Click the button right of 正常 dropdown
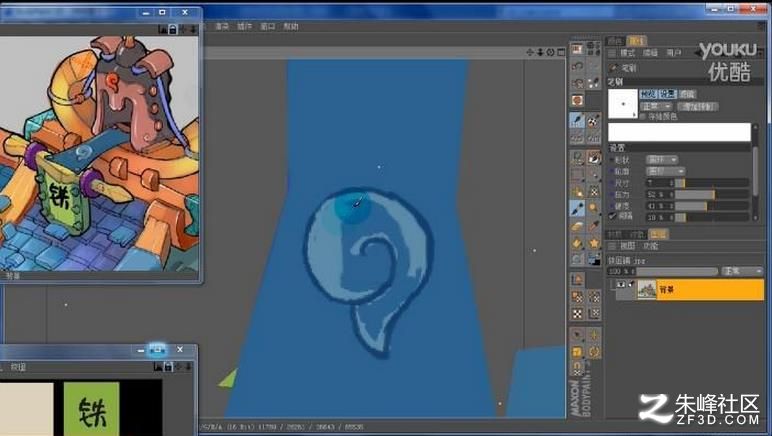The image size is (772, 436). (698, 106)
